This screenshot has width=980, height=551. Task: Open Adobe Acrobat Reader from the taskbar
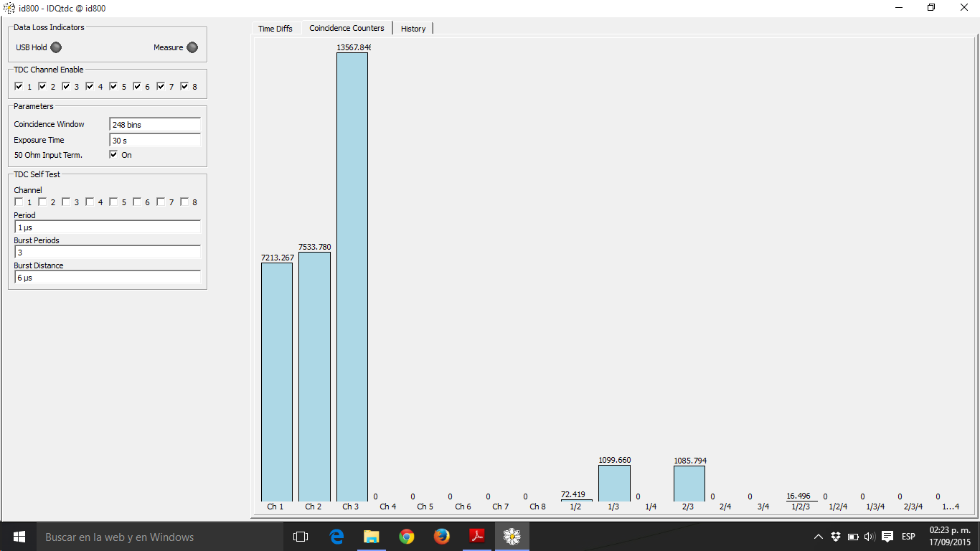(477, 537)
